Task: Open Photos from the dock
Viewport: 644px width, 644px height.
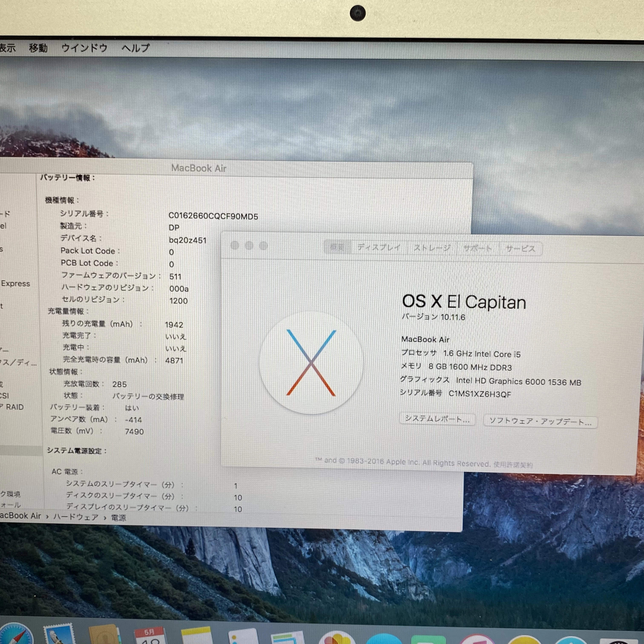Action: 337,638
